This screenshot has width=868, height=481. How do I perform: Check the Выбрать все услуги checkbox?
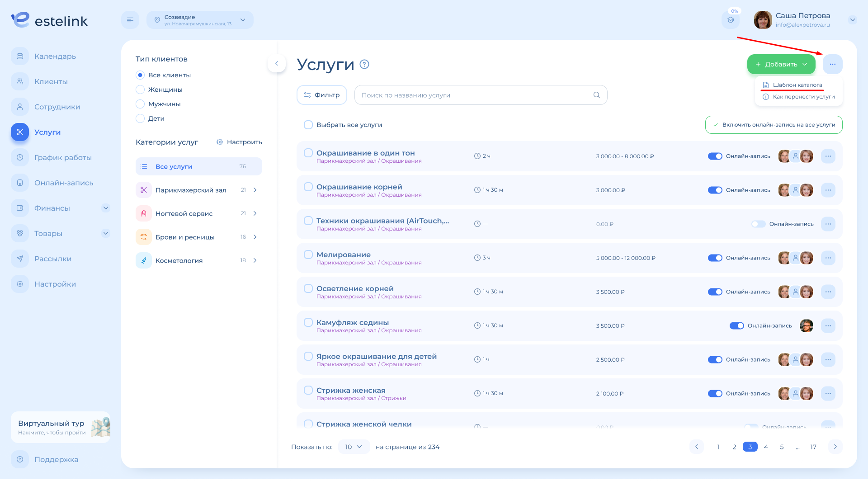pyautogui.click(x=308, y=125)
